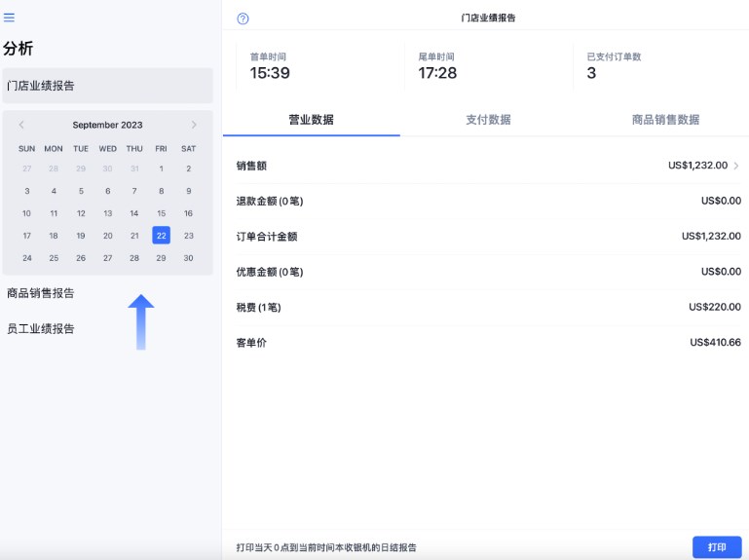Pick September 15 in the calendar

click(161, 213)
